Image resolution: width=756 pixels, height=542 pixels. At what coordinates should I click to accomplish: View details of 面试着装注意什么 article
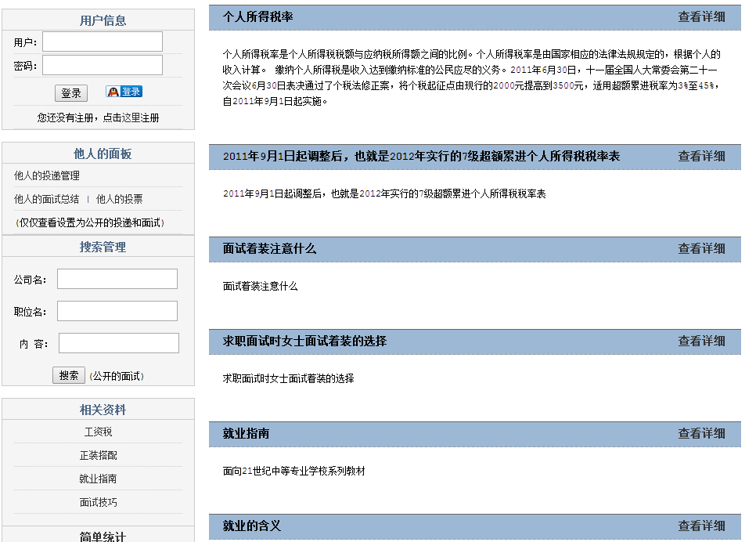701,249
